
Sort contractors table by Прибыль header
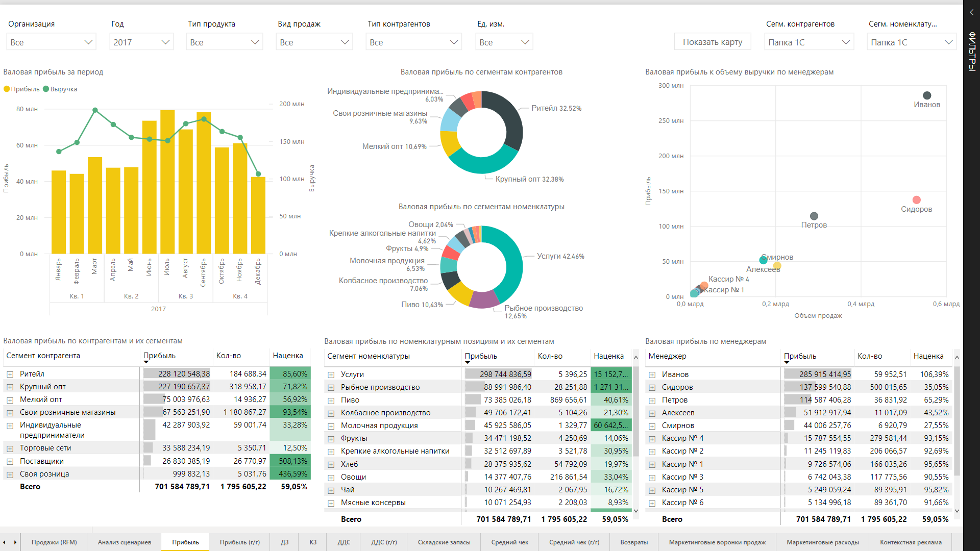click(x=159, y=356)
